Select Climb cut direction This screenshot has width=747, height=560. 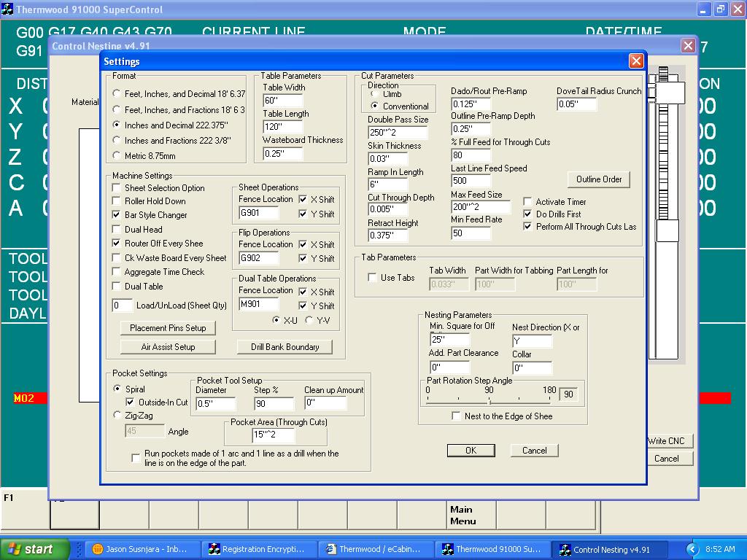374,94
